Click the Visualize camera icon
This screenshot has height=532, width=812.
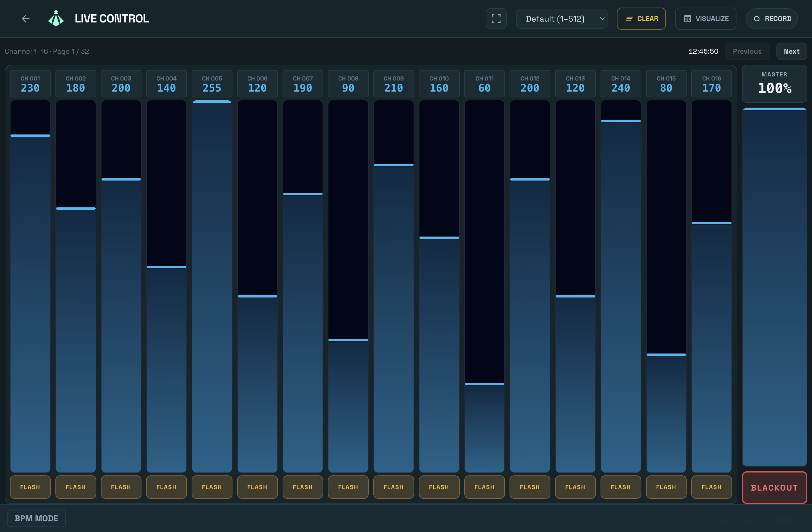(687, 19)
